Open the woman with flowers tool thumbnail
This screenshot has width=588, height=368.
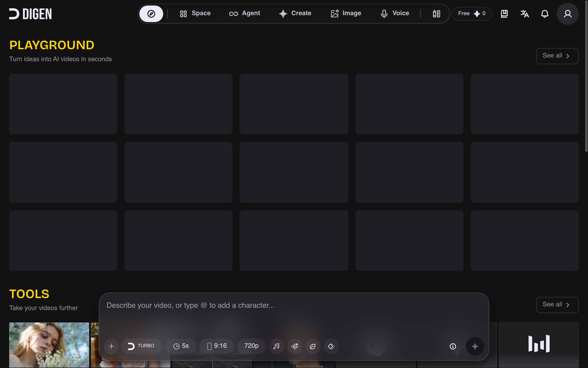click(49, 345)
